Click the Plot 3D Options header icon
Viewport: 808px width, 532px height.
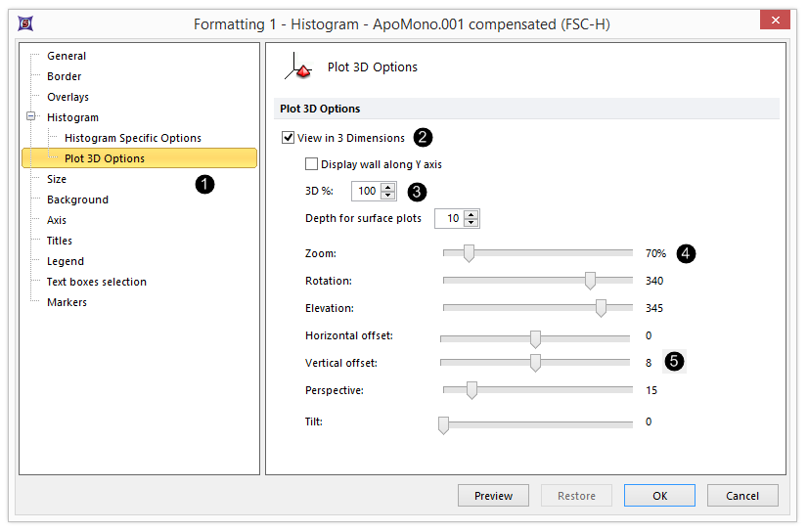pyautogui.click(x=297, y=67)
